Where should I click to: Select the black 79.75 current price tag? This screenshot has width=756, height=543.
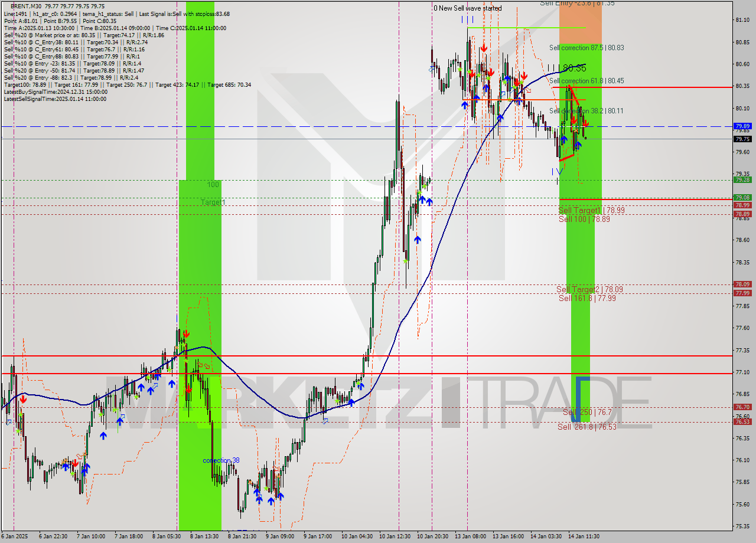pyautogui.click(x=742, y=139)
